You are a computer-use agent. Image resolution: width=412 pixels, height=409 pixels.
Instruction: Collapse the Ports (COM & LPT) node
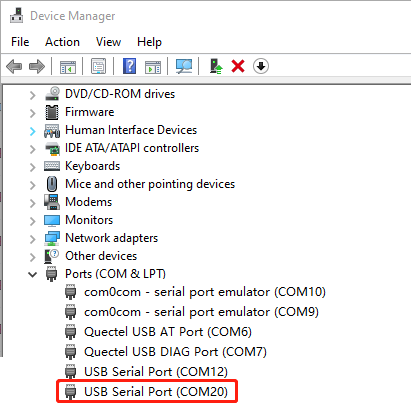[32, 275]
